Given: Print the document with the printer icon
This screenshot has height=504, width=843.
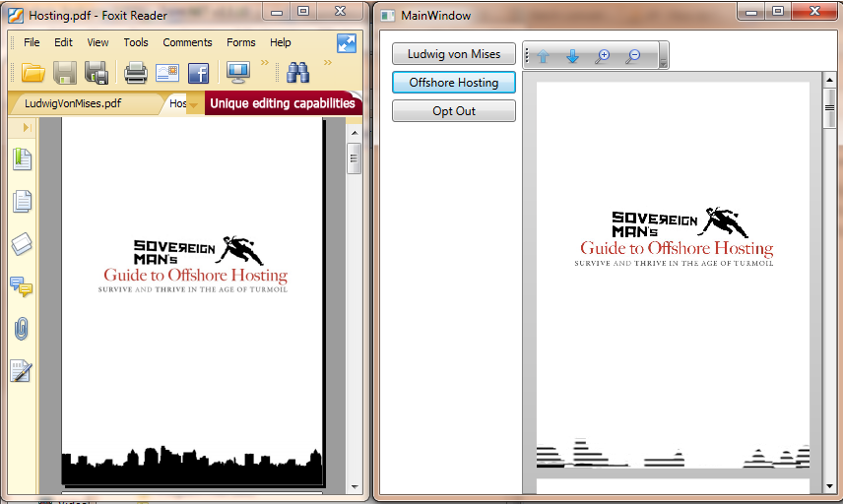Looking at the screenshot, I should (x=136, y=73).
